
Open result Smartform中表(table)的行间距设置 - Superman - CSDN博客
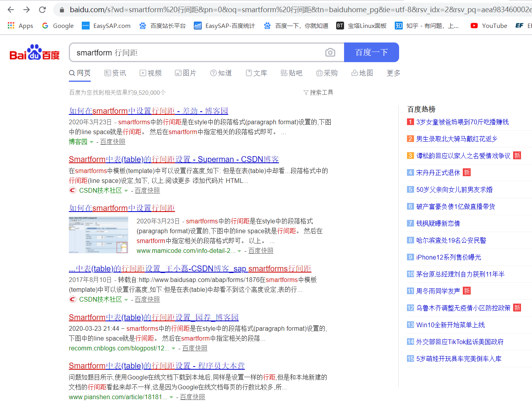174,159
